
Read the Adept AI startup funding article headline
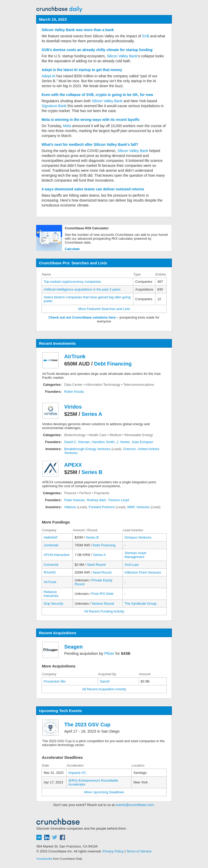click(x=82, y=70)
